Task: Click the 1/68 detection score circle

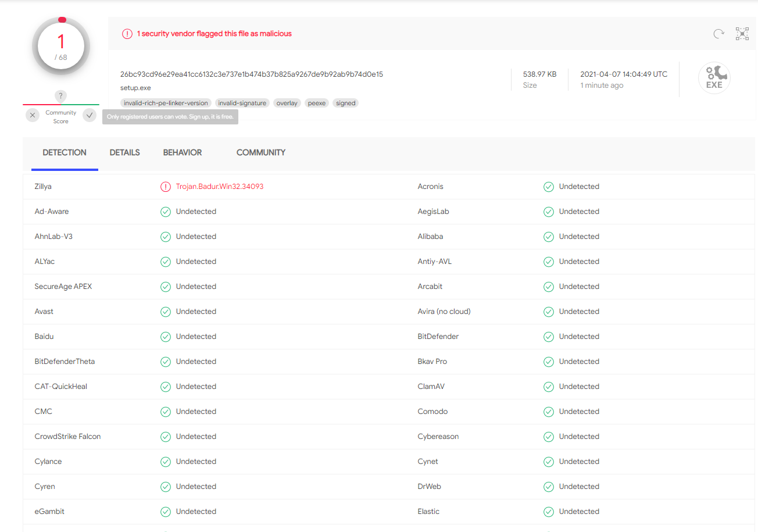Action: tap(61, 47)
